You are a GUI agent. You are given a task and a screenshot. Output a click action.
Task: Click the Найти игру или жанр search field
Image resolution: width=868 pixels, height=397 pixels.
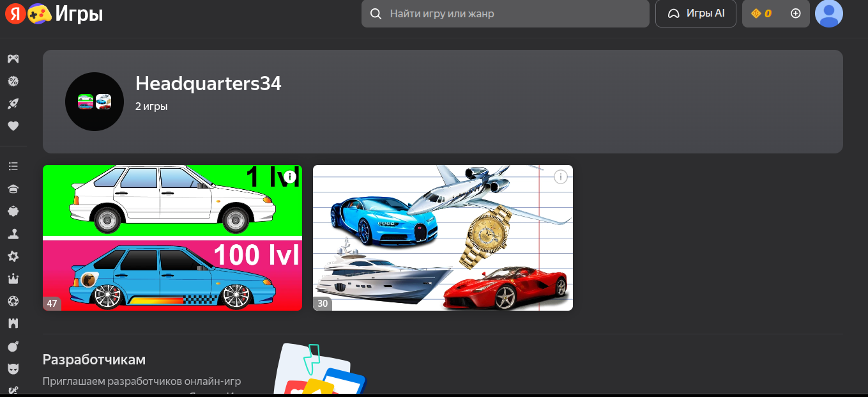pyautogui.click(x=505, y=13)
